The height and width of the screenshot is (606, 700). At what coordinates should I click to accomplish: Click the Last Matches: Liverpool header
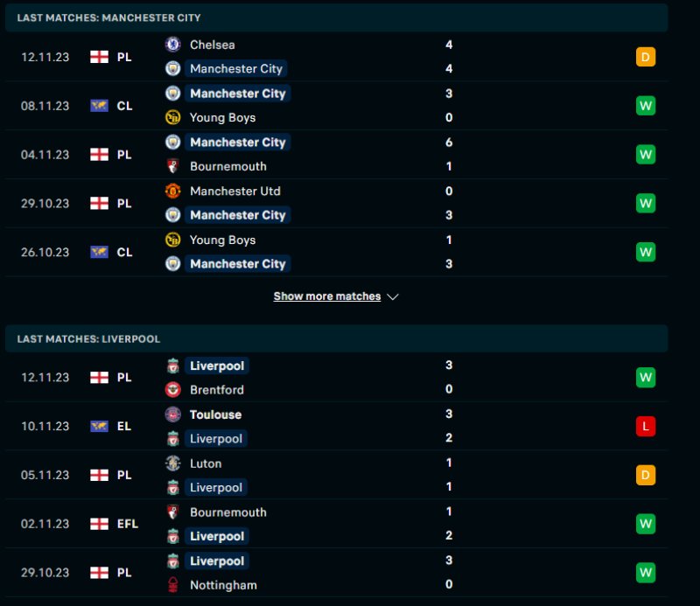[x=88, y=338]
